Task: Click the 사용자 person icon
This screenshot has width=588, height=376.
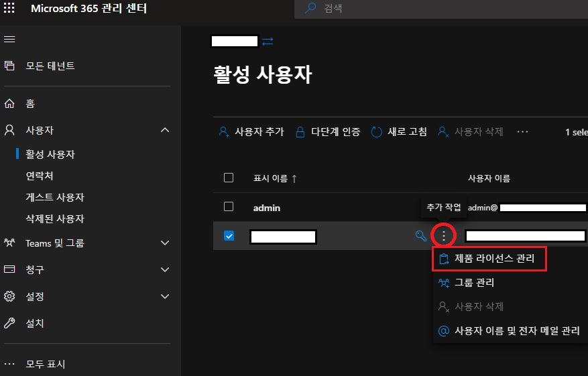Action: 9,130
